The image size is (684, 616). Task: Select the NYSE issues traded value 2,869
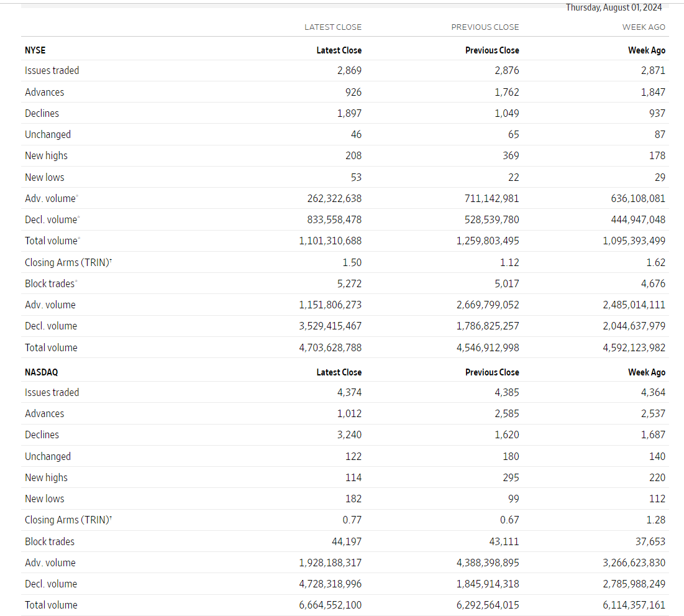(x=349, y=70)
